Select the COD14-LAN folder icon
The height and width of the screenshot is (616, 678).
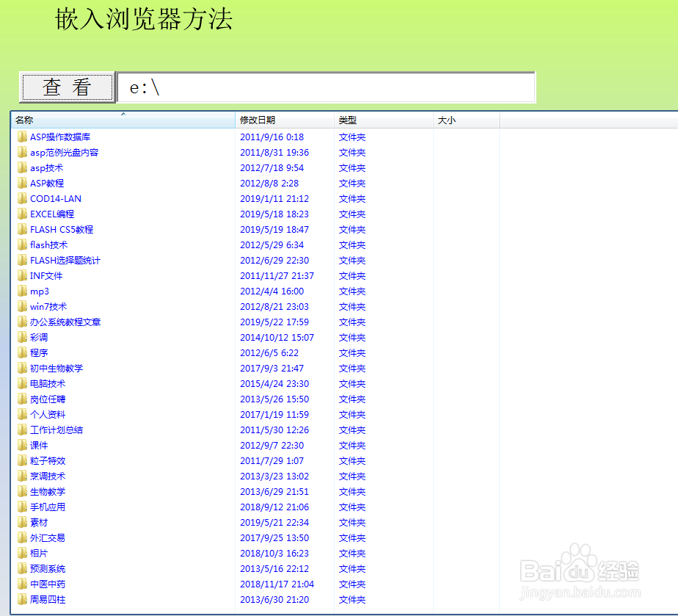click(22, 198)
